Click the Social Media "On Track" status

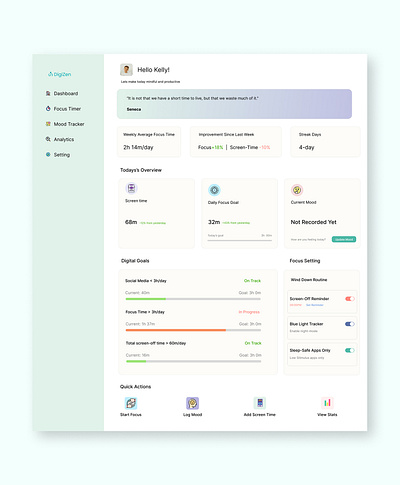click(252, 281)
